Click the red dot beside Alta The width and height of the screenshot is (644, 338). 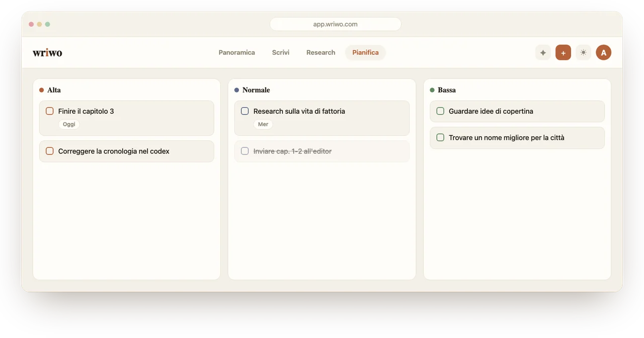[42, 90]
